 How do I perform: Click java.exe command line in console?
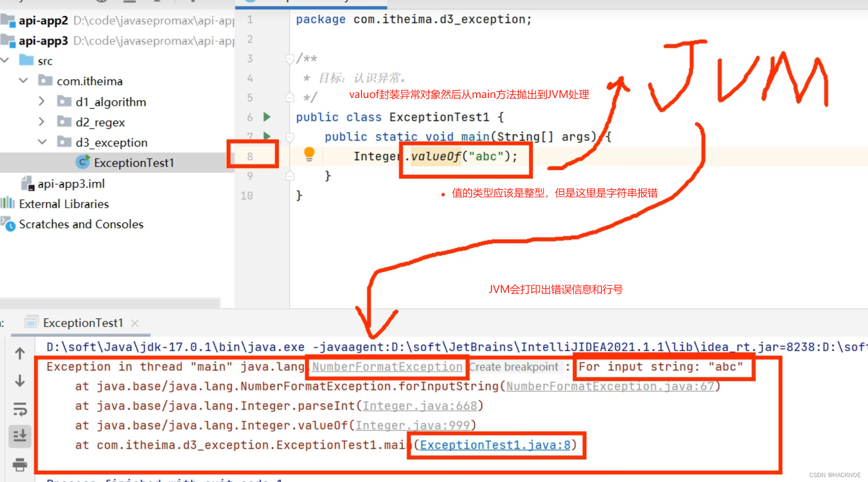(457, 347)
